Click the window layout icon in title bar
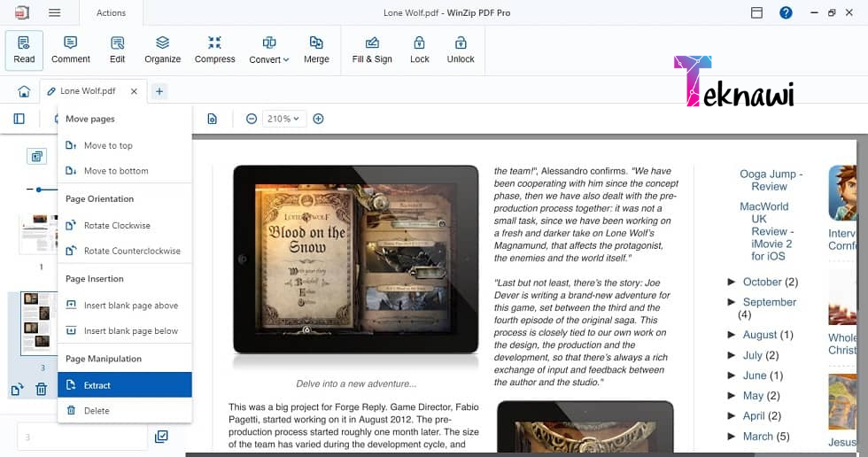Screen dimensions: 868x457 [756, 12]
